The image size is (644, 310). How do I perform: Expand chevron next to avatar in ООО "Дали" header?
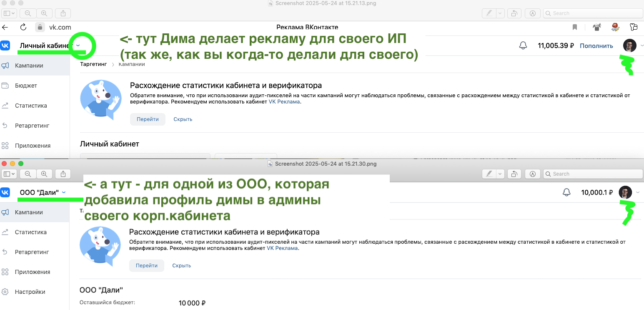pyautogui.click(x=638, y=192)
